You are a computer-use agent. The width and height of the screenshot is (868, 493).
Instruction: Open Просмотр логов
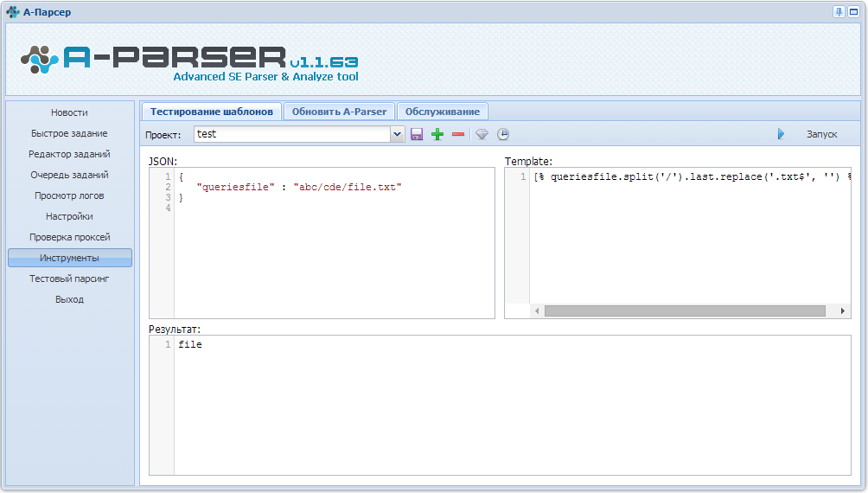70,195
